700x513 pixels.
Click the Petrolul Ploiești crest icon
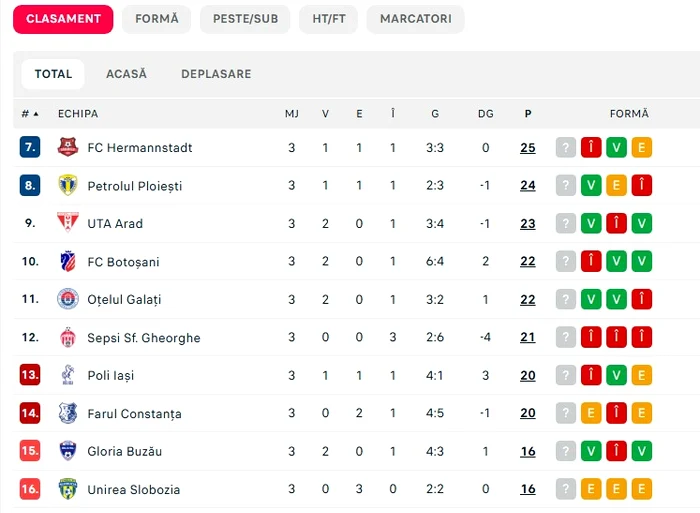coord(68,186)
